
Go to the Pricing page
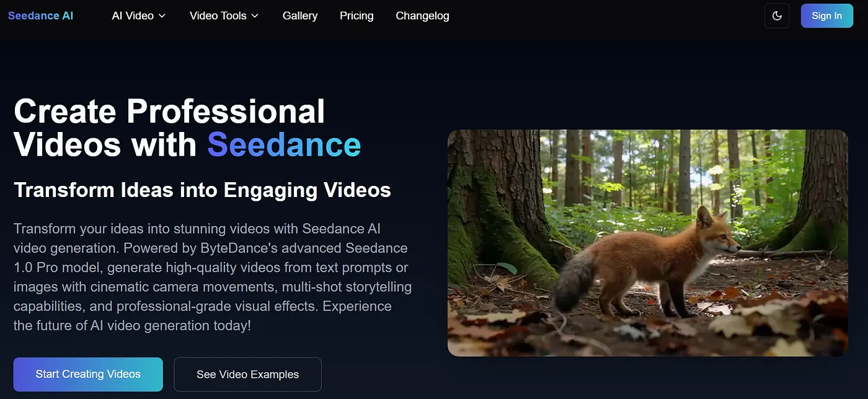coord(356,15)
